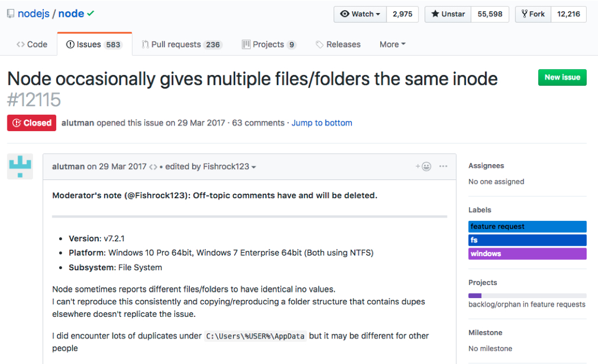
Task: Open the Releases tab
Action: pyautogui.click(x=338, y=45)
